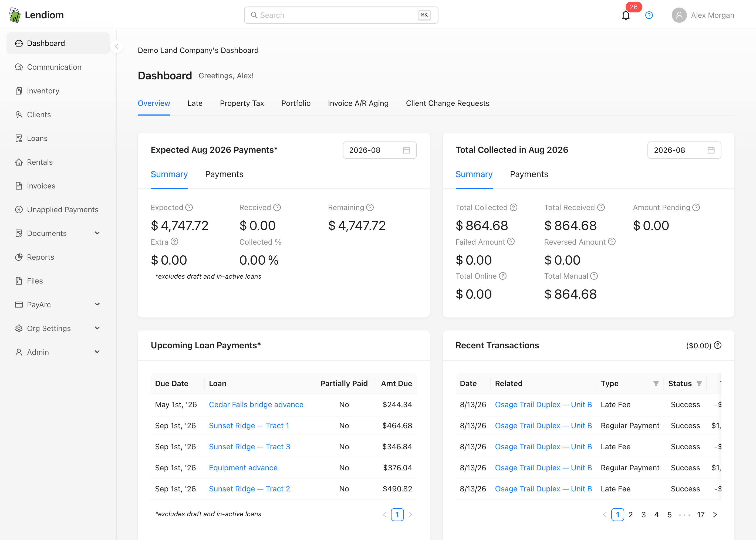Image resolution: width=756 pixels, height=540 pixels.
Task: Open the Client Change Requests tab
Action: point(447,103)
